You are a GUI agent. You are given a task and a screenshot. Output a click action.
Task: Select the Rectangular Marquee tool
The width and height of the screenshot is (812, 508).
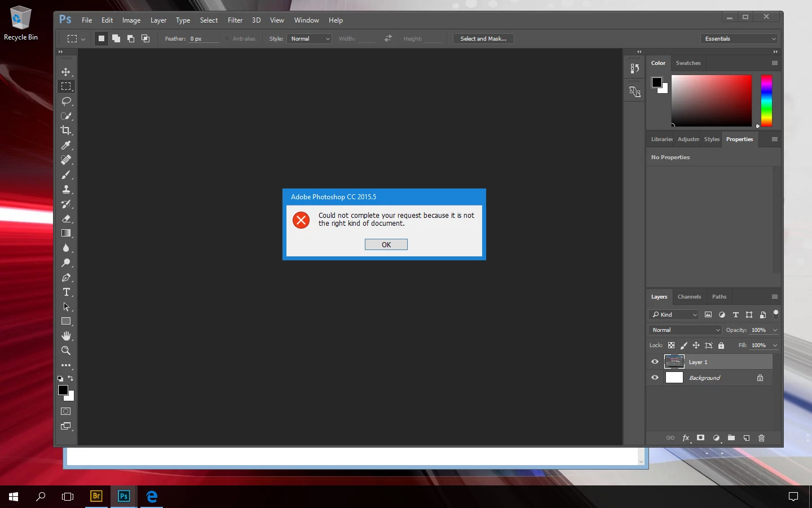point(66,86)
